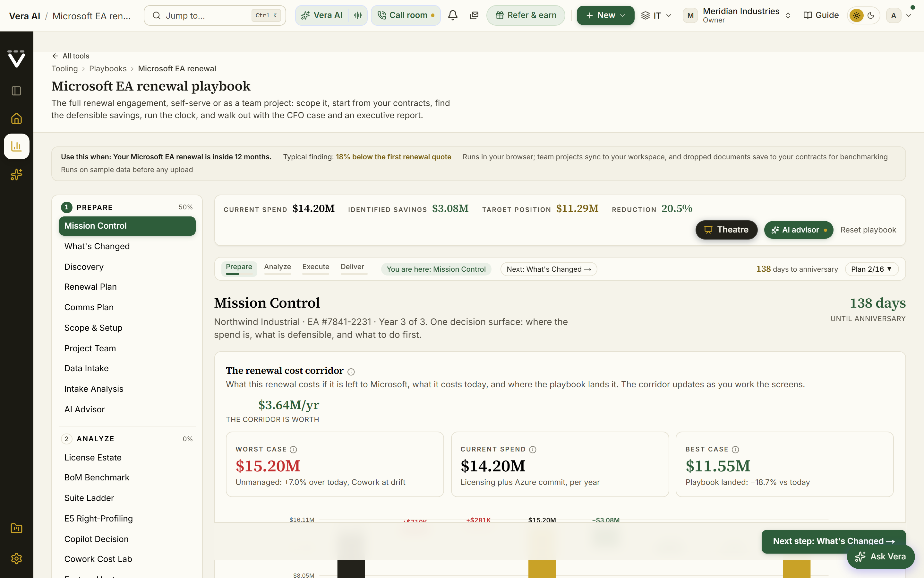Click the Analyze section header
This screenshot has height=578, width=924.
[127, 439]
